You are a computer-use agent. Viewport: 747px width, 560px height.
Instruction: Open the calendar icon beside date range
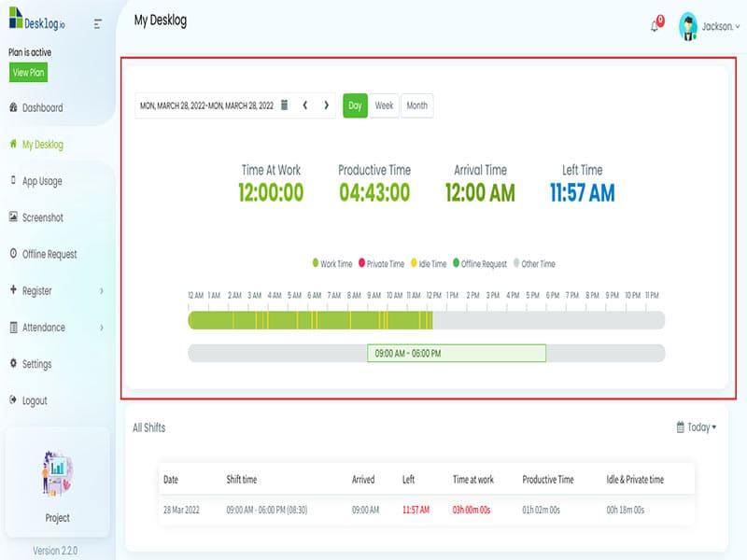(x=284, y=105)
